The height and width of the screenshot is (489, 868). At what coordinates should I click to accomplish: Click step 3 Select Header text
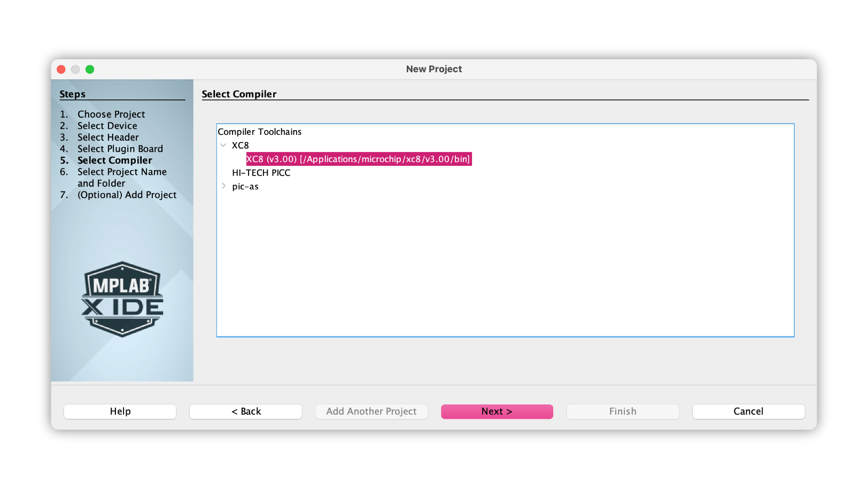click(x=108, y=137)
